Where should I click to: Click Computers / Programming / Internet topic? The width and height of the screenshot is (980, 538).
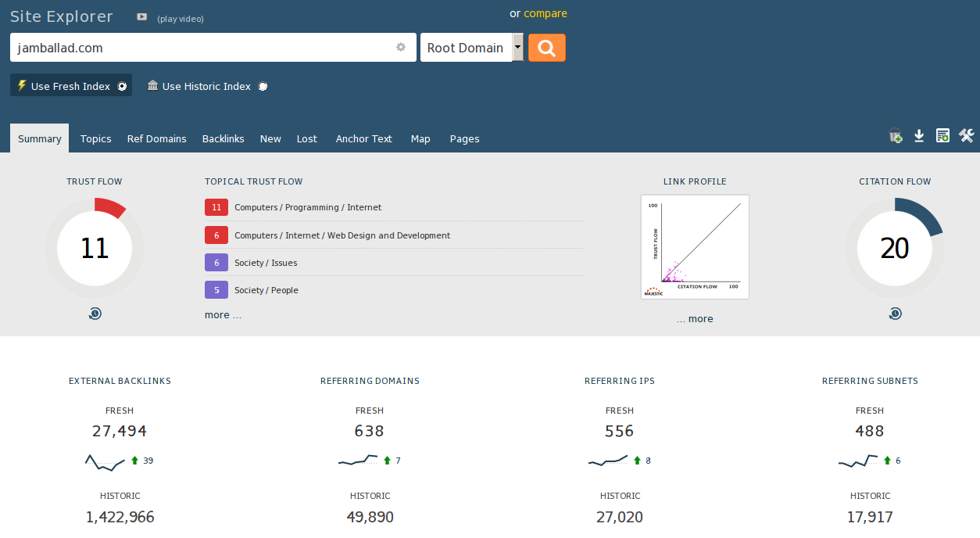[308, 208]
